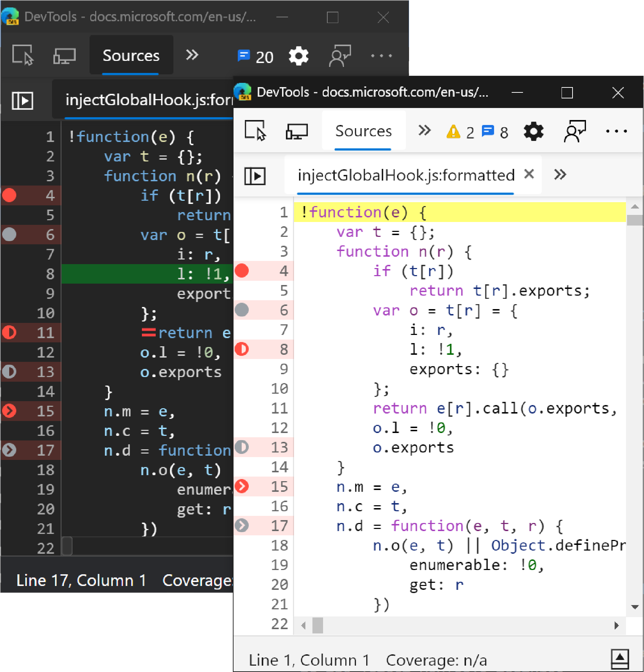The width and height of the screenshot is (644, 672).
Task: Click send feedback icon in dark DevTools
Action: click(x=340, y=56)
